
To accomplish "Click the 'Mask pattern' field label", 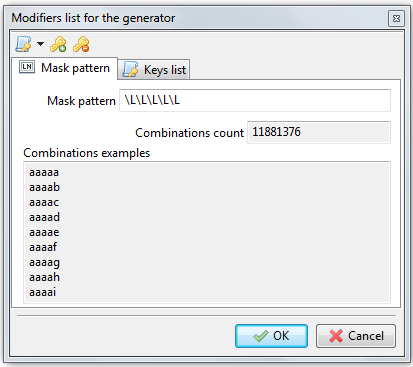I will point(81,101).
